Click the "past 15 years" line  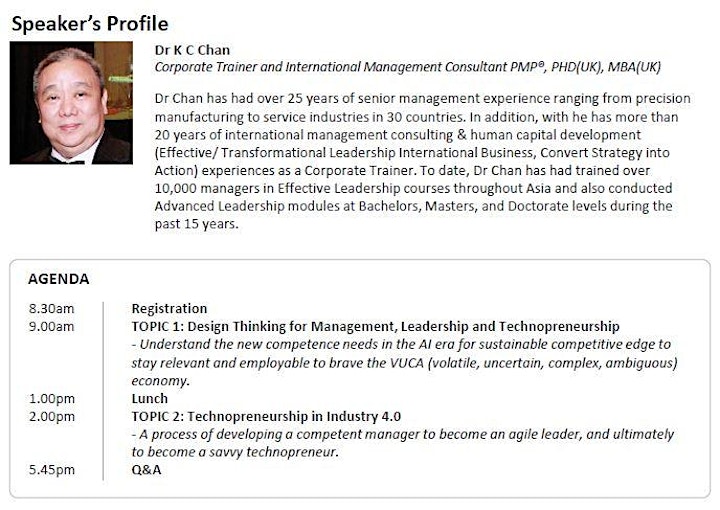click(197, 224)
